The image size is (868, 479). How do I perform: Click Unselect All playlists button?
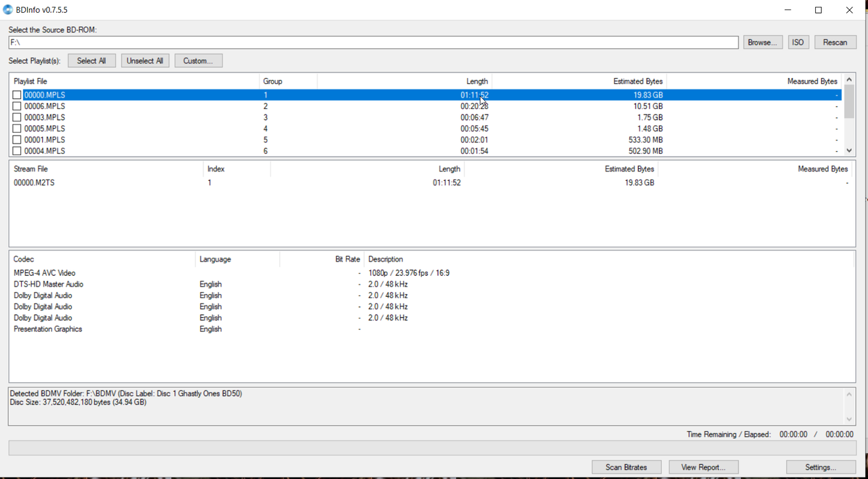145,60
